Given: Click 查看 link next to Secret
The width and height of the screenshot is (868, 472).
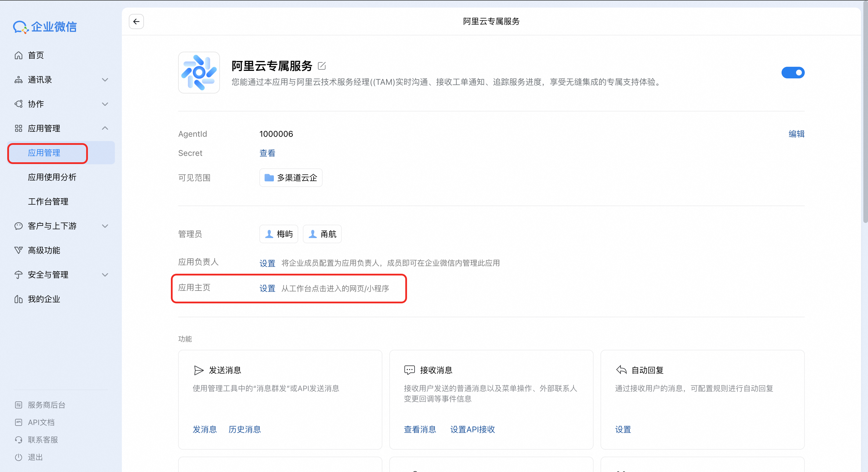Looking at the screenshot, I should click(x=267, y=153).
